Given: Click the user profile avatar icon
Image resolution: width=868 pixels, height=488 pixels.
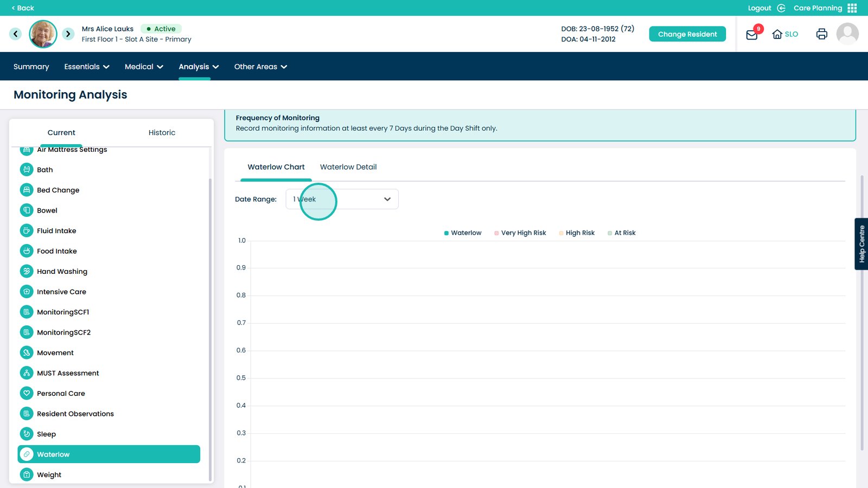Looking at the screenshot, I should point(847,34).
